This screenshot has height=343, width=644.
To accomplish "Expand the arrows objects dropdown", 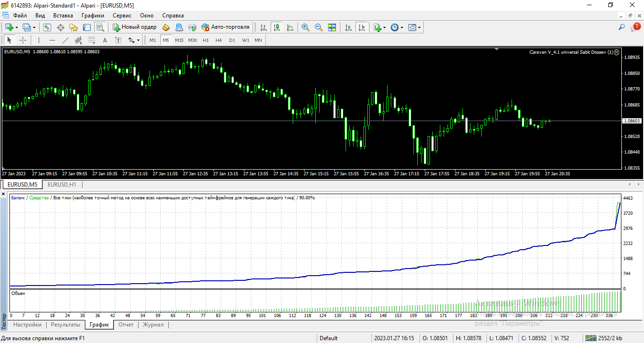I will coord(138,40).
